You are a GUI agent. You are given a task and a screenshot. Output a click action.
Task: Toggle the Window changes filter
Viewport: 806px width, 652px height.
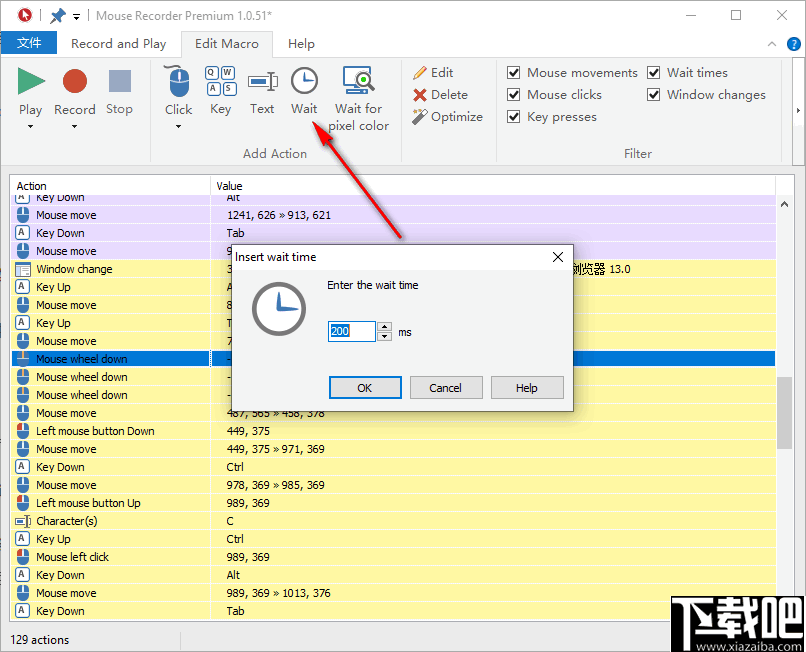(653, 94)
